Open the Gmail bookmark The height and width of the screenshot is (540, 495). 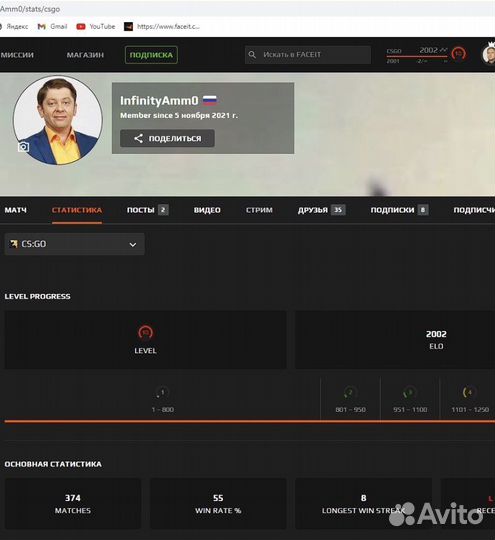tap(52, 27)
